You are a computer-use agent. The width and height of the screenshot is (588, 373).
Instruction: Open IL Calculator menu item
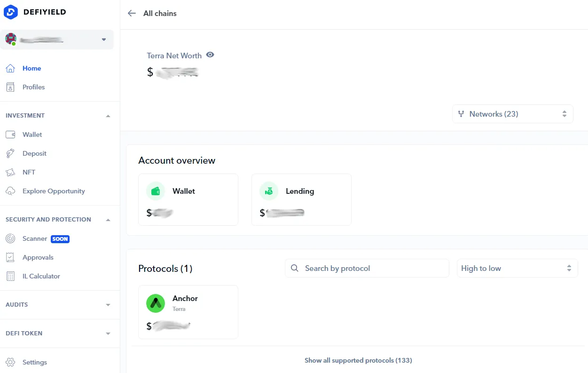tap(41, 276)
